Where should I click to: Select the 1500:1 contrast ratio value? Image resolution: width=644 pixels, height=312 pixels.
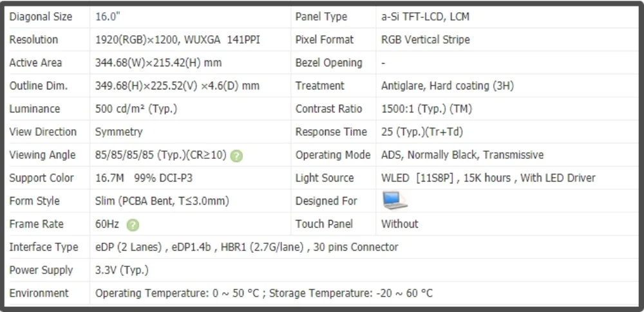[x=427, y=109]
